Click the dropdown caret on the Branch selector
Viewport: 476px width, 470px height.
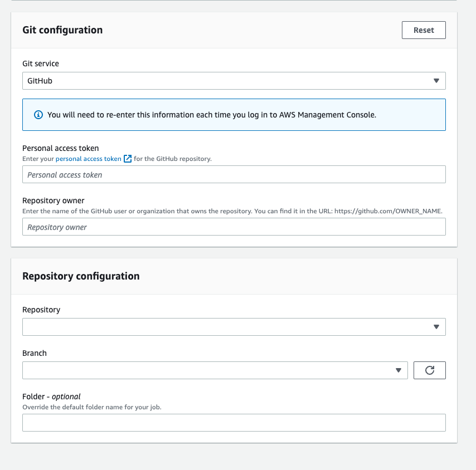399,370
